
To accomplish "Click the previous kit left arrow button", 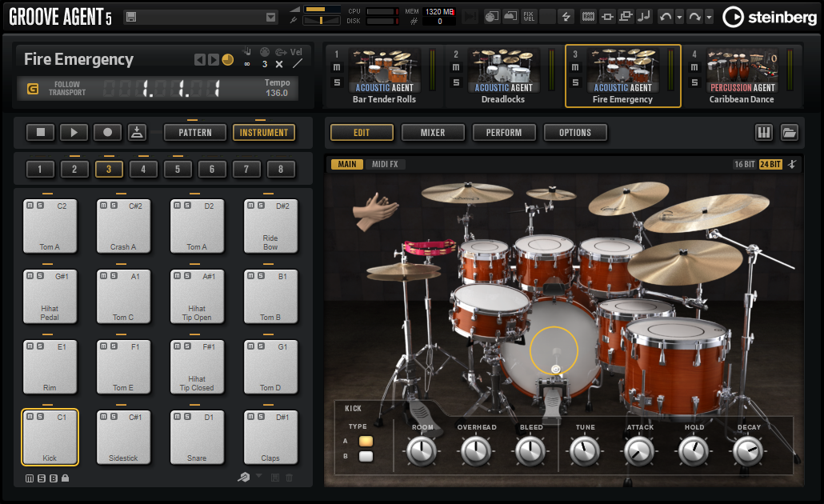I will tap(200, 59).
